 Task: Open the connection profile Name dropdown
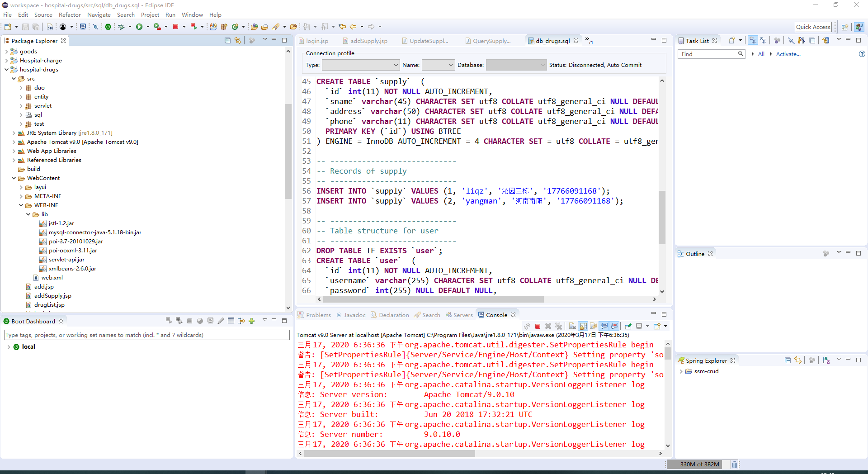(x=438, y=65)
